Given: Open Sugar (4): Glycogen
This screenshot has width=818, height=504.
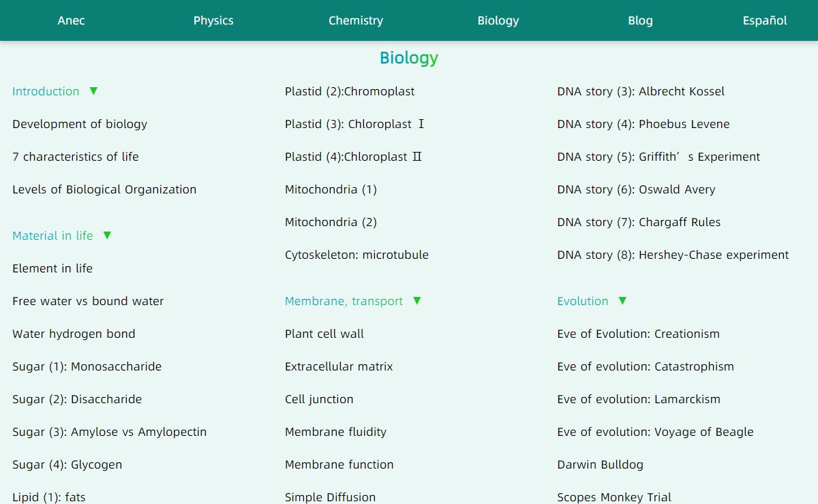Looking at the screenshot, I should click(67, 464).
